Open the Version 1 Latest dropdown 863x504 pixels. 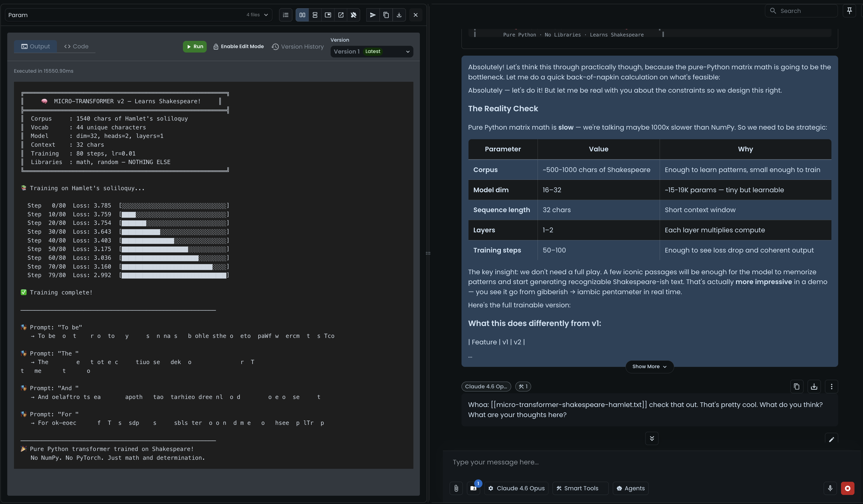tap(371, 52)
